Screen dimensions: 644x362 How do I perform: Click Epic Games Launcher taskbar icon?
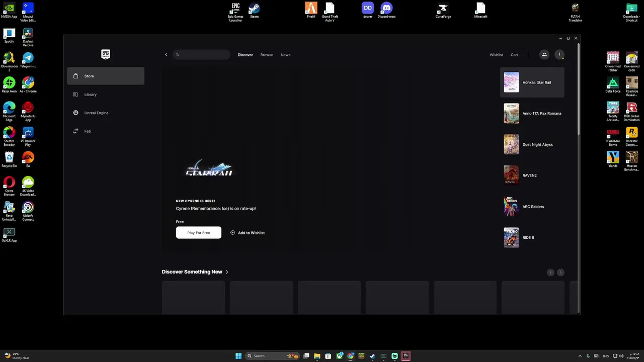(x=406, y=356)
